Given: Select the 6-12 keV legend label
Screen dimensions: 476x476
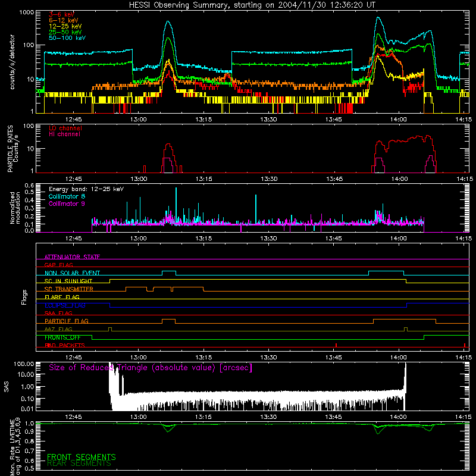Looking at the screenshot, I should click(64, 20).
